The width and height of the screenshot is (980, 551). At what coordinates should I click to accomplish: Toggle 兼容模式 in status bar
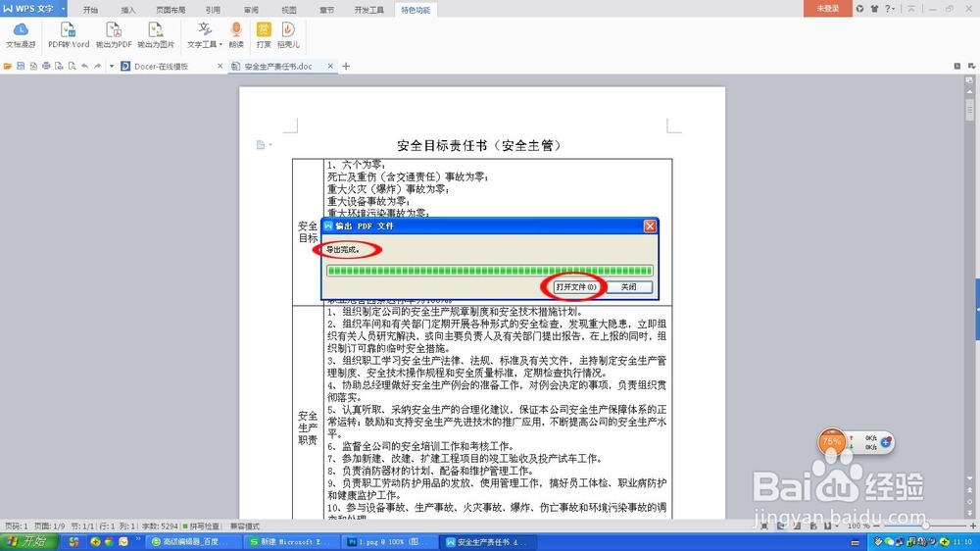click(x=244, y=526)
